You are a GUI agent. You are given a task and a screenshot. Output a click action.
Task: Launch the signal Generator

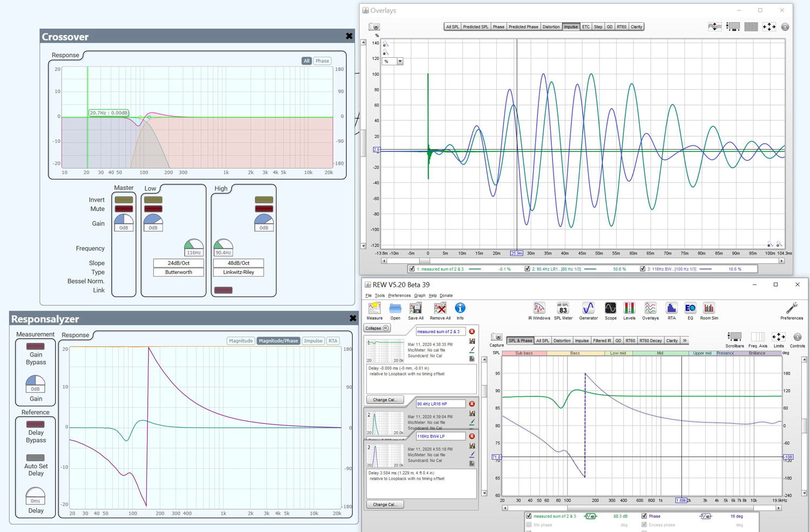pyautogui.click(x=588, y=308)
